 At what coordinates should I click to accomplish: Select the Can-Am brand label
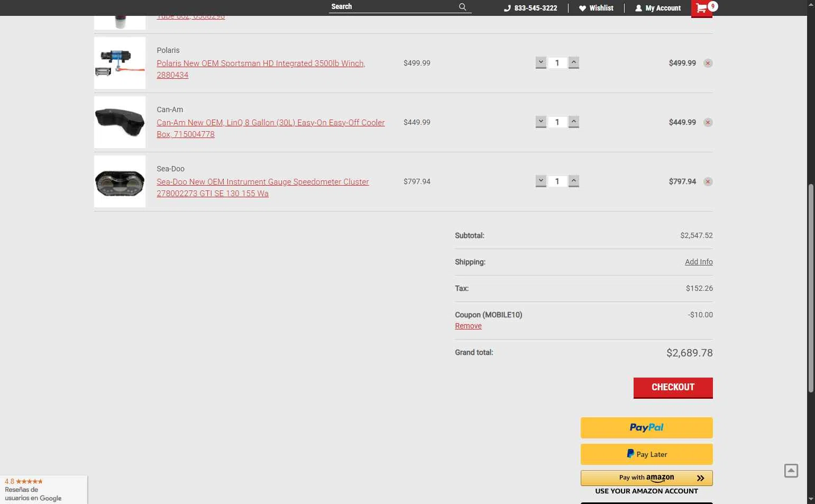click(170, 109)
